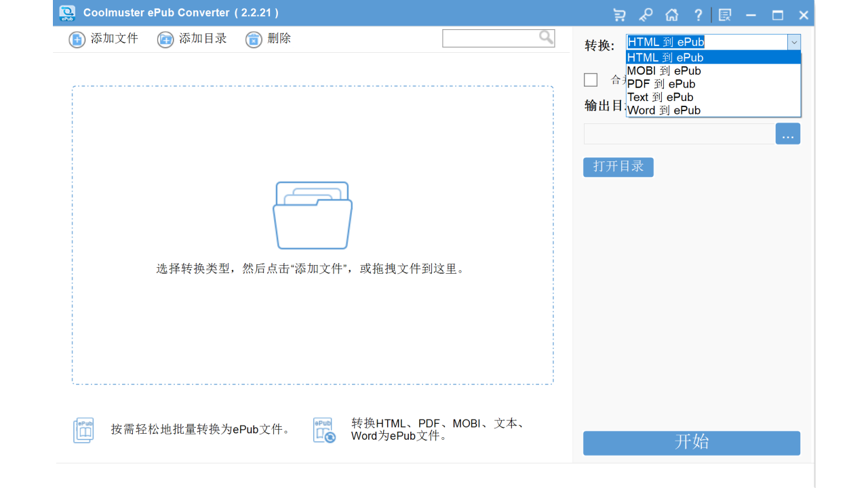Select MOBI 到 ePub from the list

point(663,70)
